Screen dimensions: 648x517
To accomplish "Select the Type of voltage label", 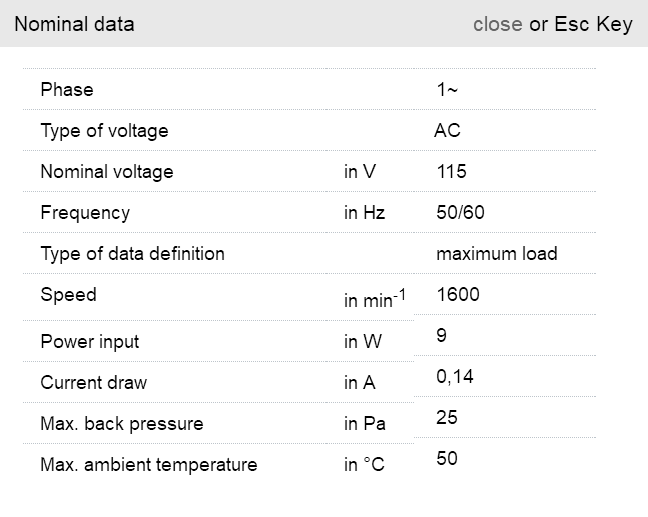I will (104, 131).
